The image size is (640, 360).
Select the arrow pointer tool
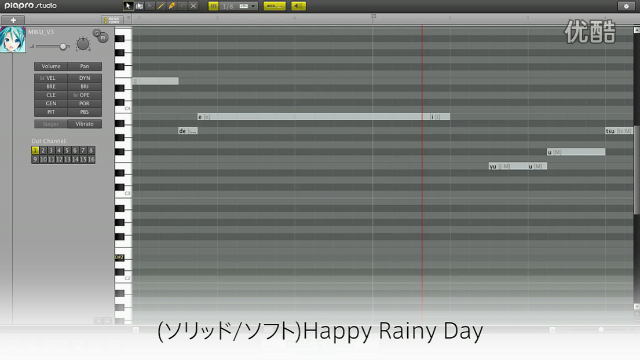coord(128,6)
